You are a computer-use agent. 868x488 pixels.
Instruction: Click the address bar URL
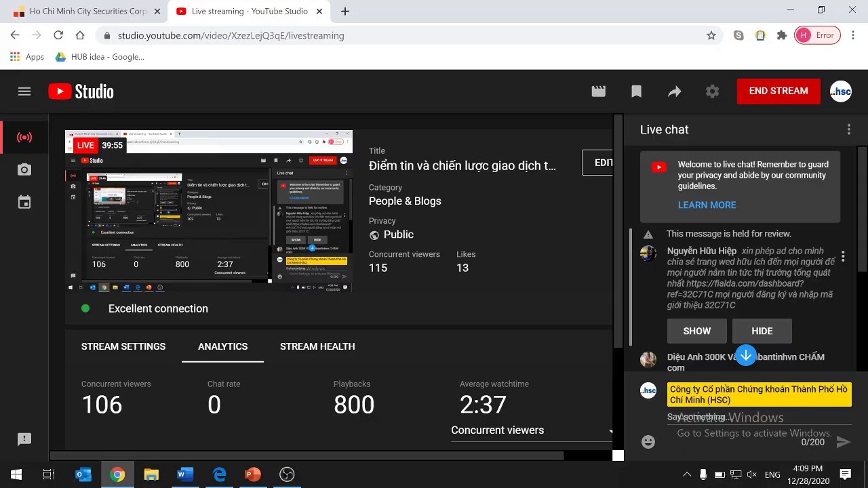click(x=231, y=35)
